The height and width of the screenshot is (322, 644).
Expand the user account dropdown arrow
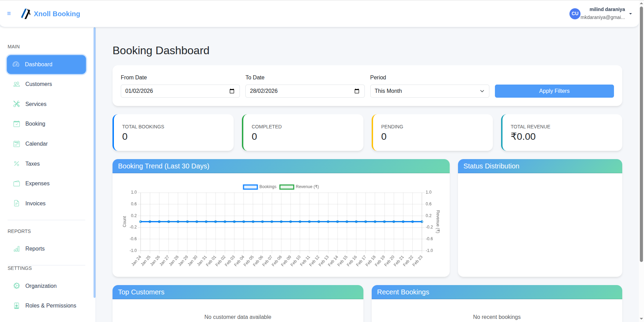(x=631, y=14)
